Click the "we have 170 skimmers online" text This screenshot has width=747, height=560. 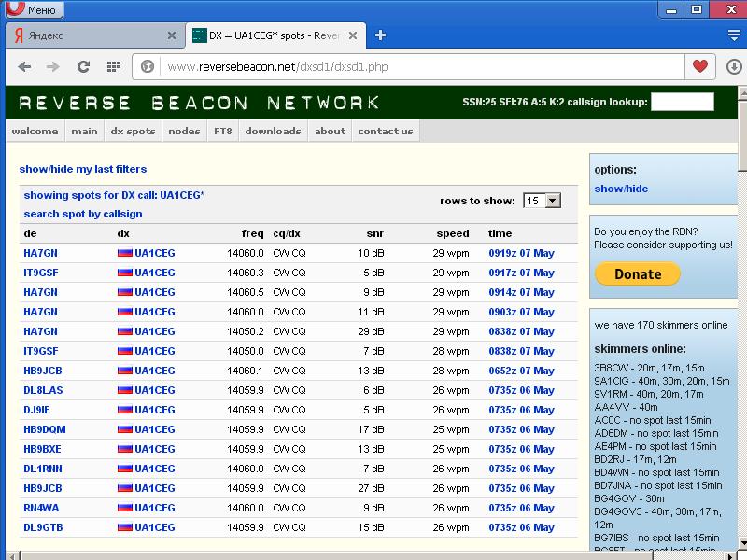coord(661,325)
